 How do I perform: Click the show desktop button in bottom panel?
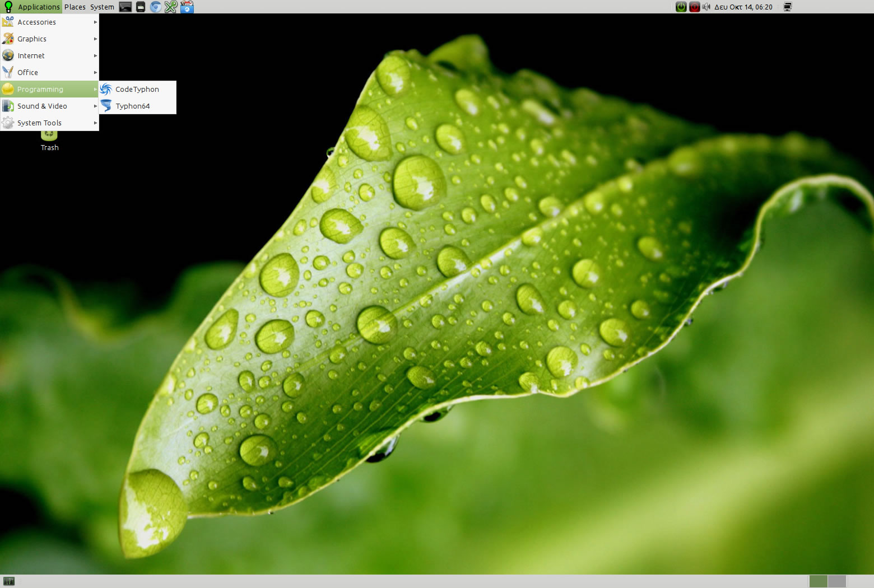coord(9,581)
